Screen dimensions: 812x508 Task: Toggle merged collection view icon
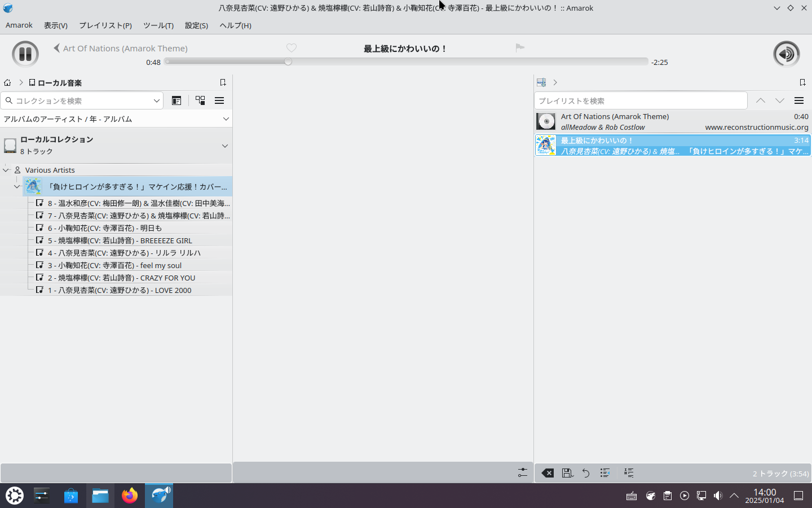click(200, 100)
